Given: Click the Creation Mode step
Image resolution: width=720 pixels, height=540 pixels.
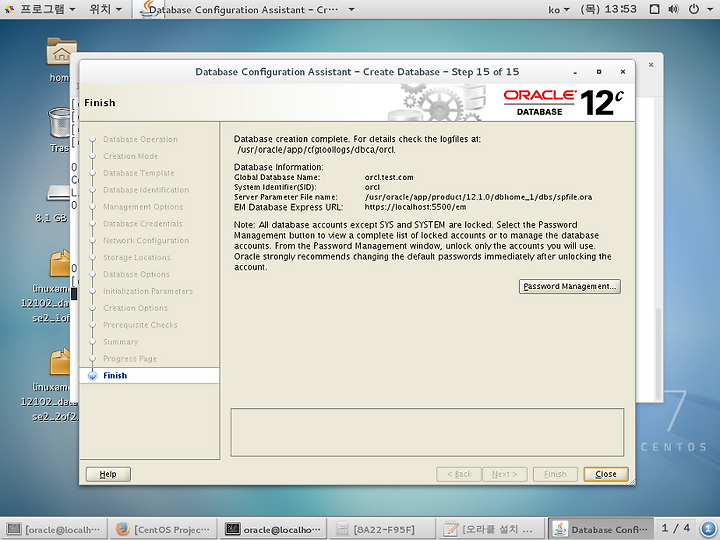Looking at the screenshot, I should 130,156.
